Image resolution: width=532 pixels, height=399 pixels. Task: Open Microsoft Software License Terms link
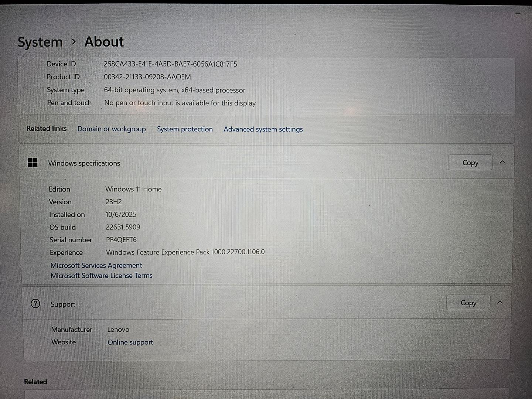(x=101, y=276)
